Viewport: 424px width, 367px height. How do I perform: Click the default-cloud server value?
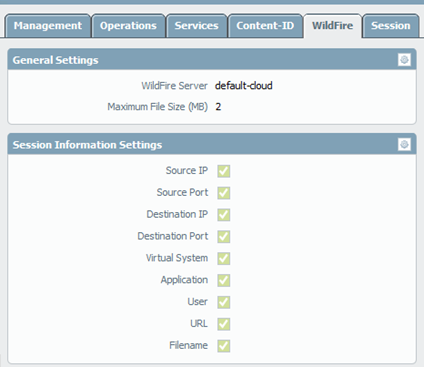tap(244, 86)
